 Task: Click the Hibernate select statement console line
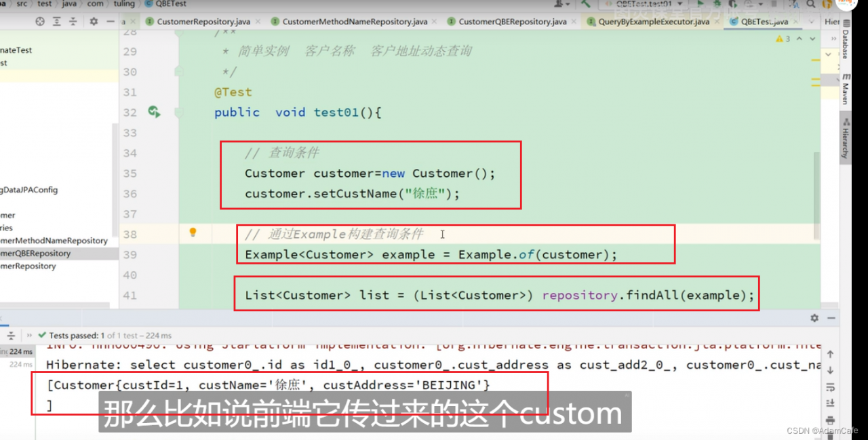pos(434,365)
